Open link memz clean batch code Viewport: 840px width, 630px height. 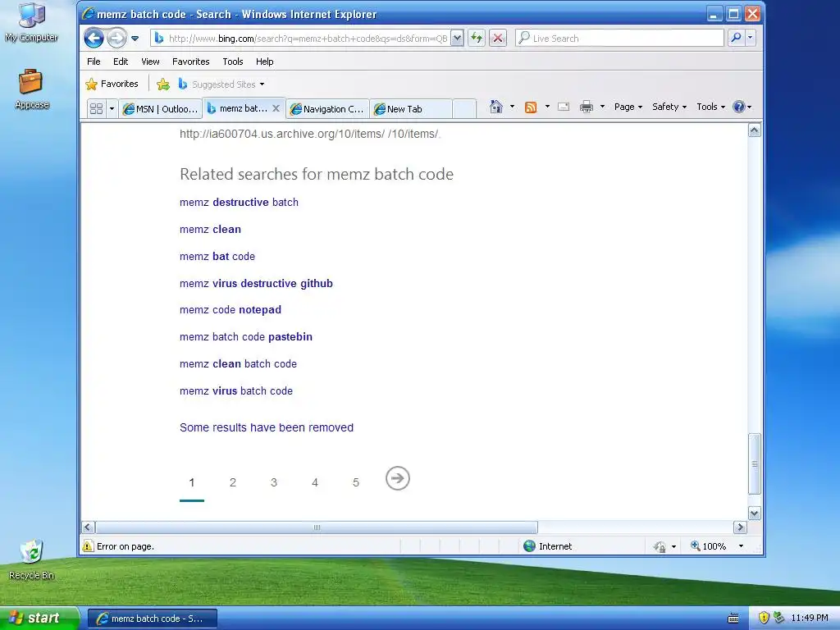tap(238, 363)
